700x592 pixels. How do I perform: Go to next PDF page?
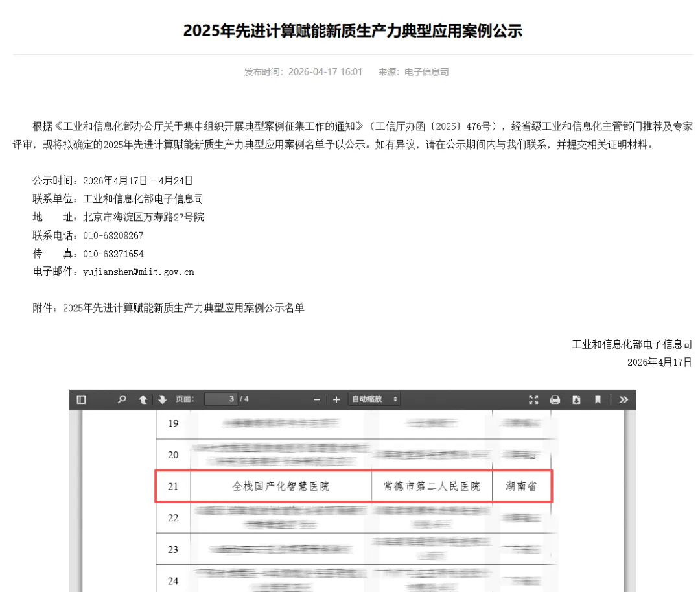pyautogui.click(x=163, y=399)
